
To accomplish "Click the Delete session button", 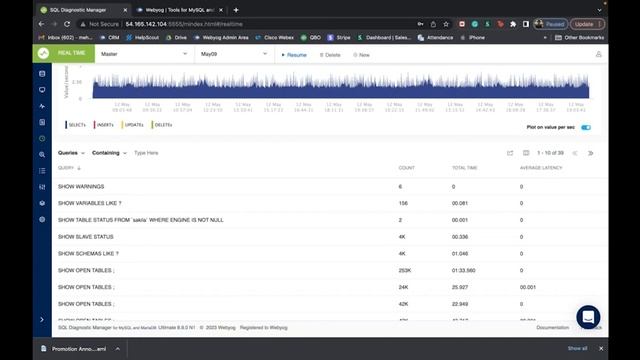I will tap(330, 55).
